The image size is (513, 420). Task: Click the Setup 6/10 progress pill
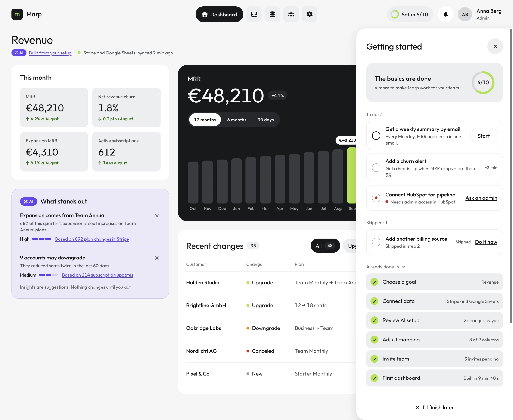410,14
